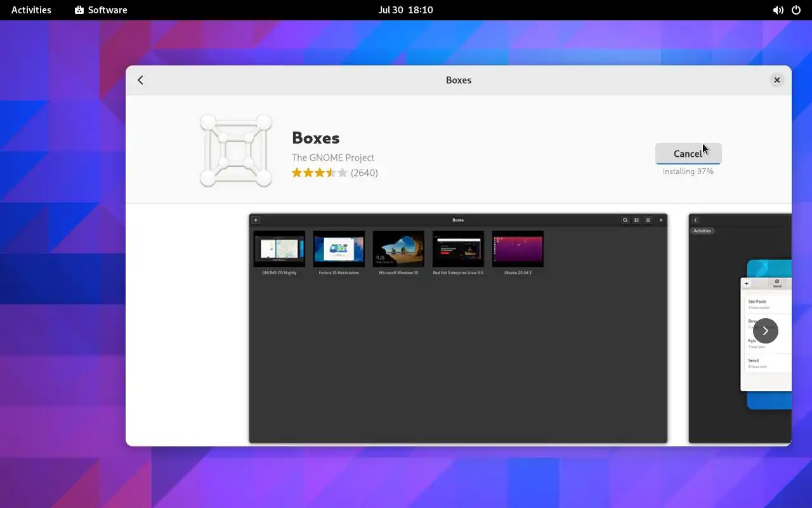
Task: Show the next screenshot with arrow
Action: coord(765,331)
